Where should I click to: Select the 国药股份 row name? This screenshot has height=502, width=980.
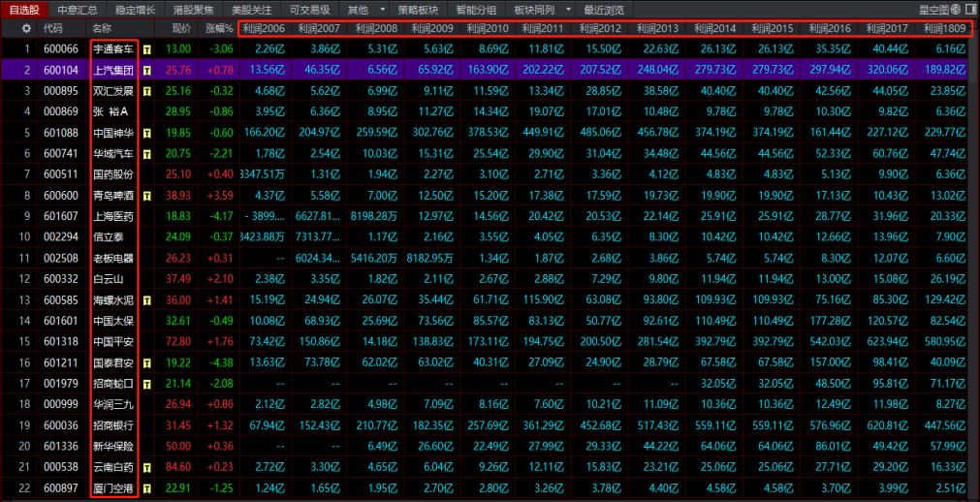coord(113,175)
